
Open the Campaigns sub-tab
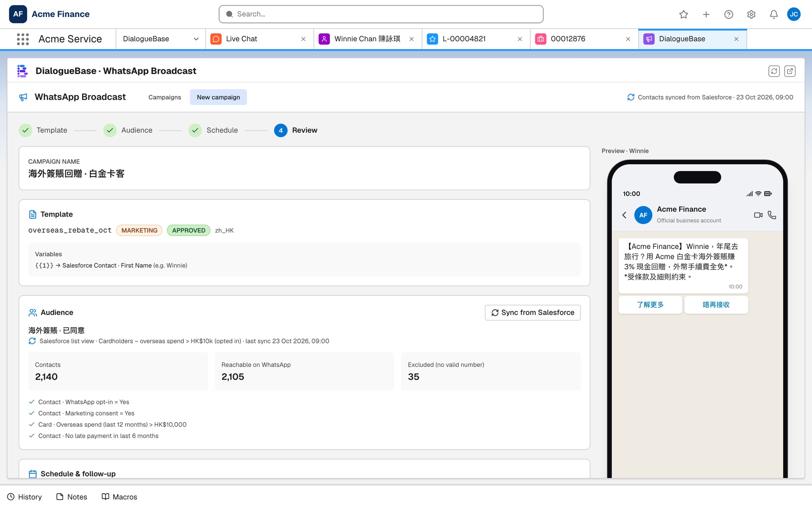tap(165, 97)
